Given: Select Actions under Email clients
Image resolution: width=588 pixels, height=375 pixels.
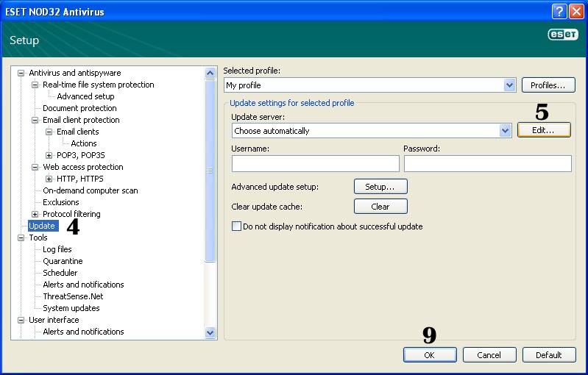Looking at the screenshot, I should [84, 143].
